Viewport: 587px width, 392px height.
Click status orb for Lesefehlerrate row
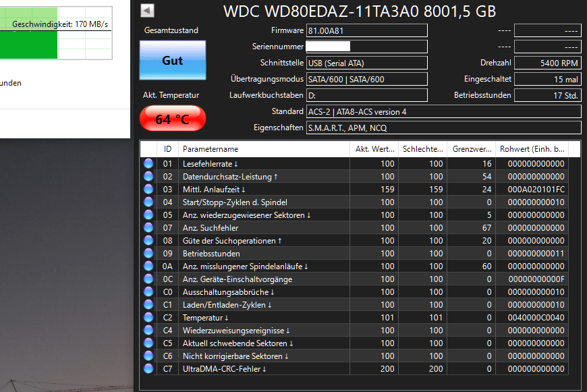pos(148,163)
